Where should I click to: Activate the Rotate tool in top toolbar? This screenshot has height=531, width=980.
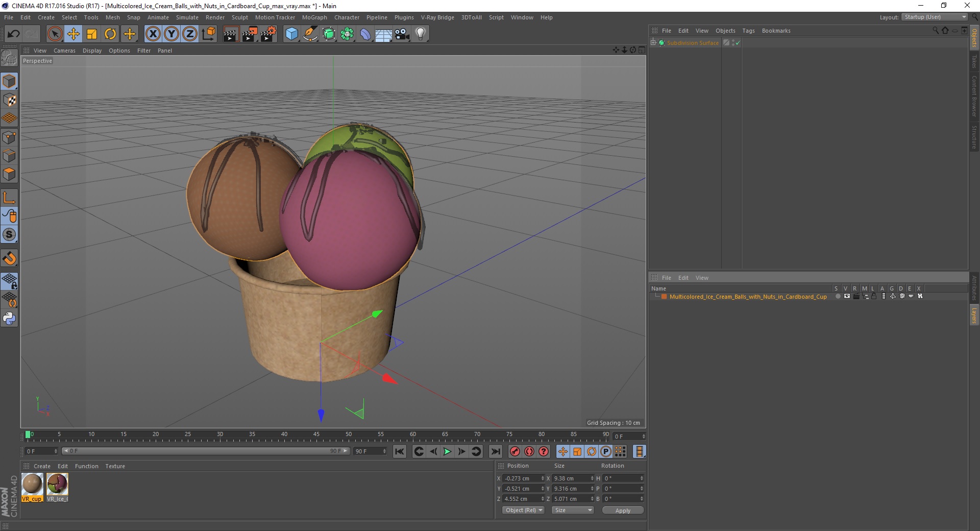tap(110, 34)
